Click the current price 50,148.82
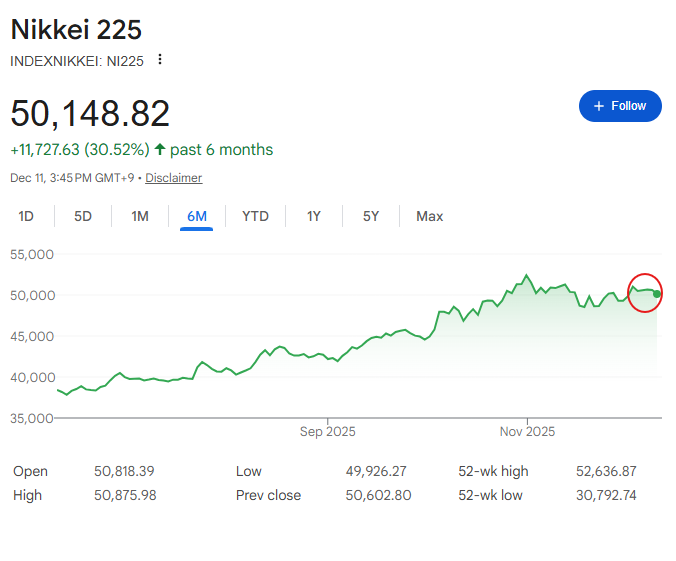676x561 pixels. click(x=90, y=113)
